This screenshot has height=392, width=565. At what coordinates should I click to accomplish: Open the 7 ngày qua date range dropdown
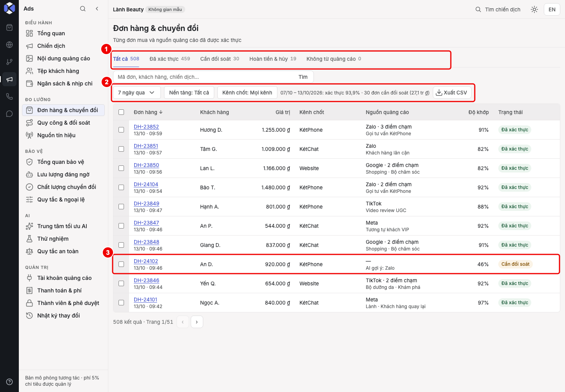tap(137, 93)
